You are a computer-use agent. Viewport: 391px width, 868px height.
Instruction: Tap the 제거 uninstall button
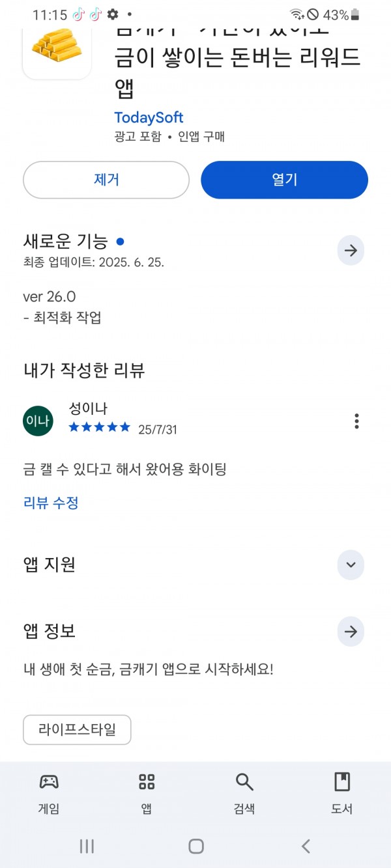106,180
